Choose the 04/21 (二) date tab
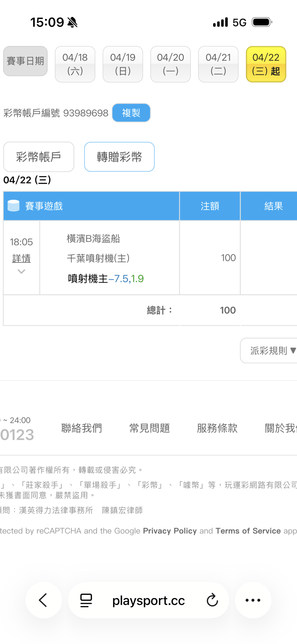The width and height of the screenshot is (297, 644). pyautogui.click(x=218, y=64)
